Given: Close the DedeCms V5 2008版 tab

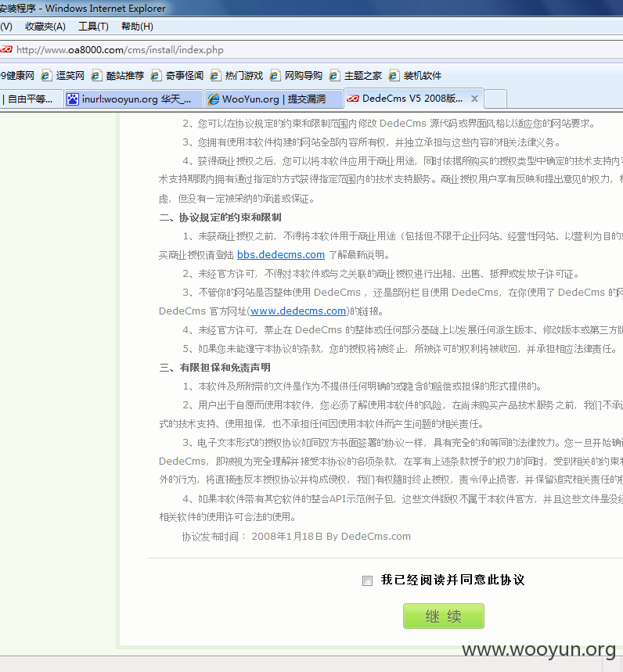Looking at the screenshot, I should 474,99.
